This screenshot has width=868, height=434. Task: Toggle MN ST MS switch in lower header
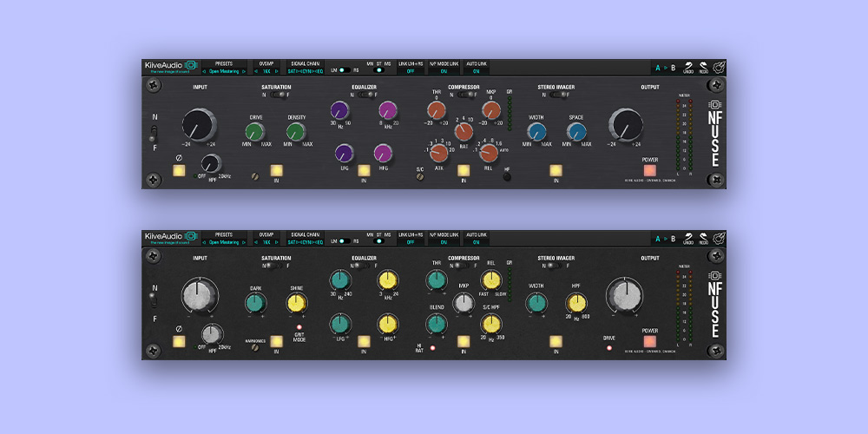coord(379,241)
